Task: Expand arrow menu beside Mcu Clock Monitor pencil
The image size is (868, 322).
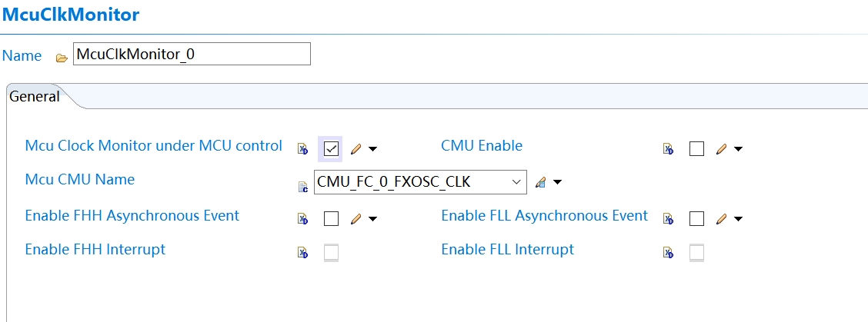Action: click(373, 149)
